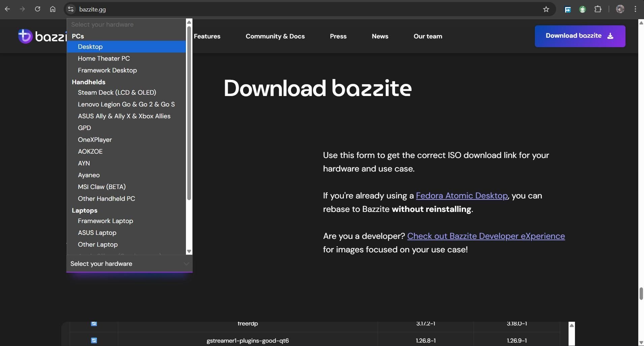Viewport: 644px width, 346px height.
Task: Open the browser profile avatar
Action: pyautogui.click(x=620, y=9)
